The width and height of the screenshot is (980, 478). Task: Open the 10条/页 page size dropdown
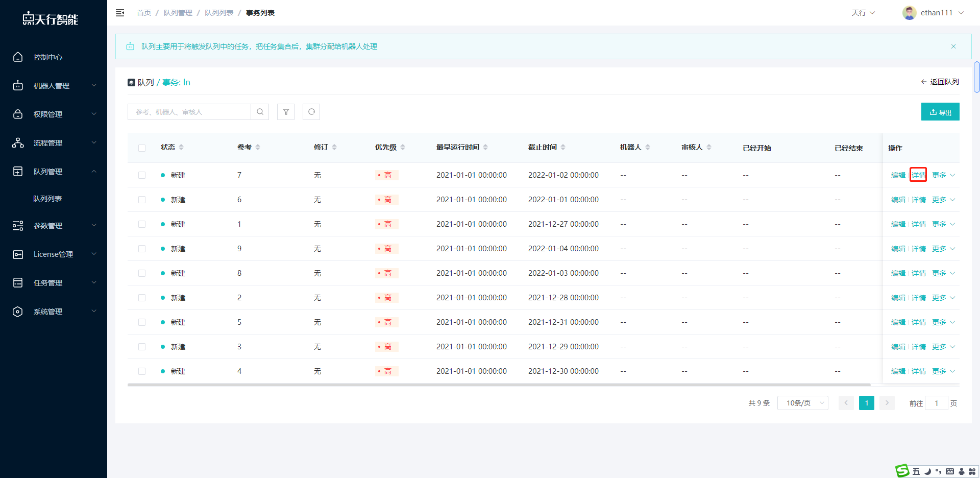click(x=803, y=403)
